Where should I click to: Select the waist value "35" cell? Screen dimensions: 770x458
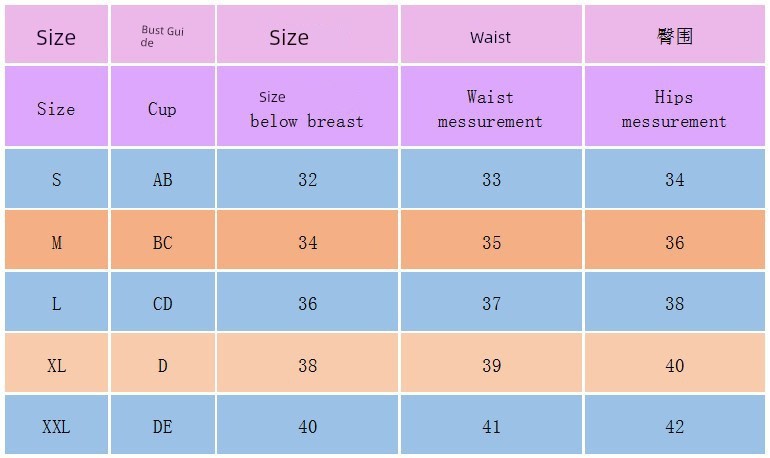[491, 243]
